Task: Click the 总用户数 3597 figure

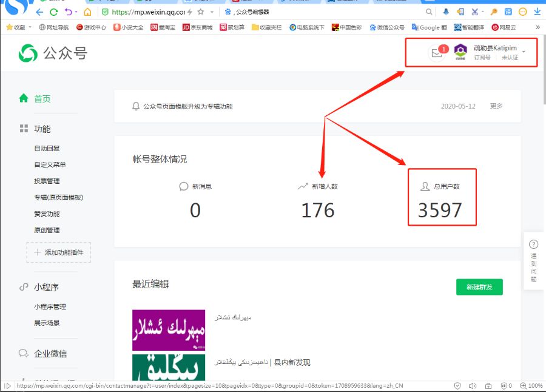Action: coord(440,210)
